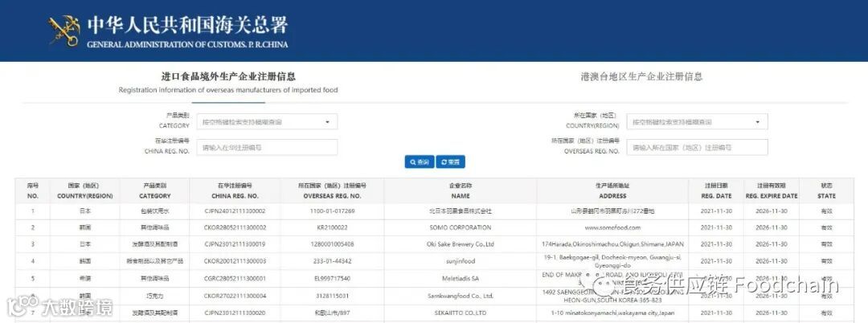This screenshot has width=868, height=323.
Task: Click row 1 expire date 2026-11-30
Action: (x=771, y=211)
